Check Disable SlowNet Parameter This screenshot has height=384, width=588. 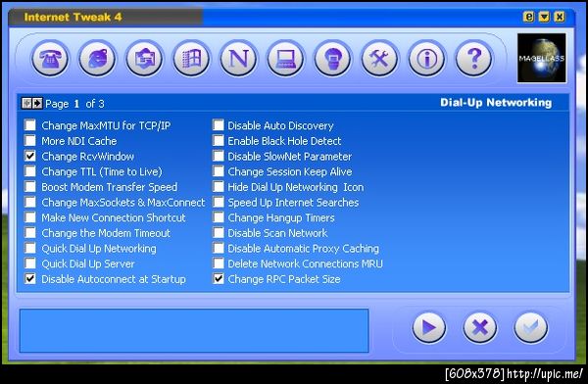tap(219, 156)
